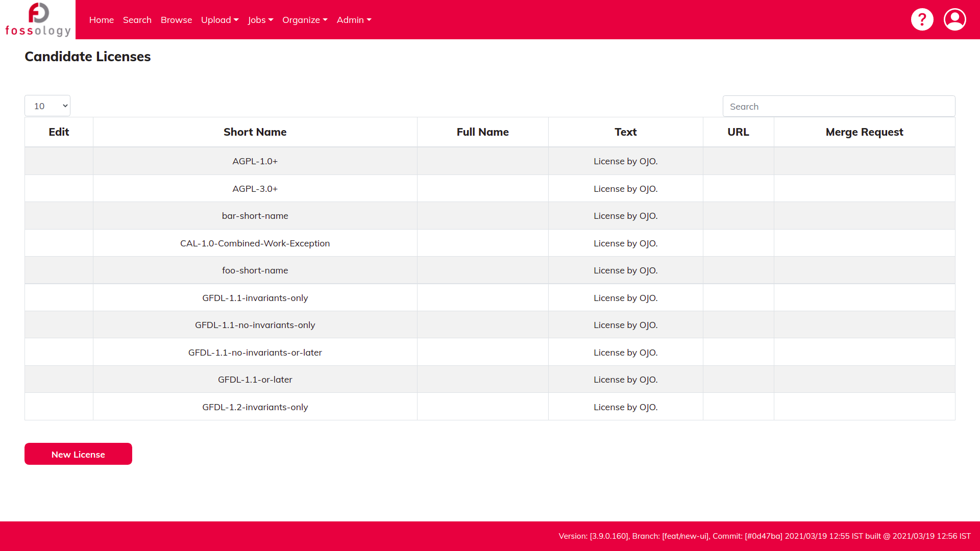980x551 pixels.
Task: Select the AGPL-1.0+ license row
Action: coord(490,161)
